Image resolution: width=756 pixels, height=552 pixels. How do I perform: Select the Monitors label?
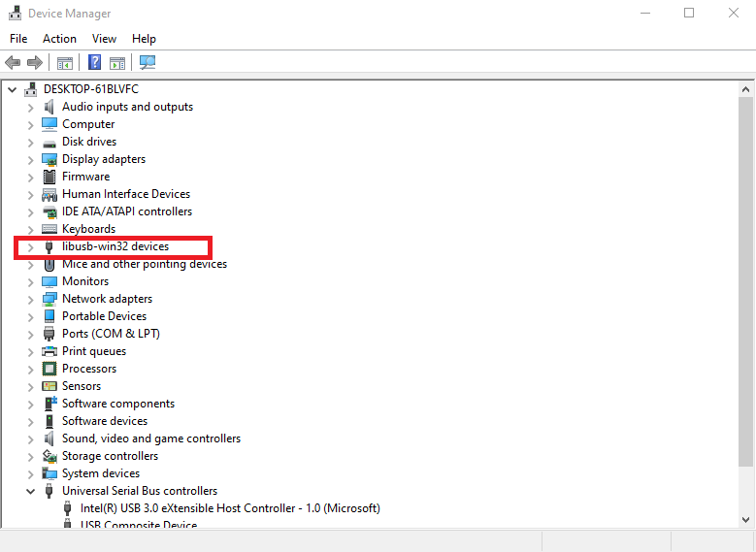85,281
